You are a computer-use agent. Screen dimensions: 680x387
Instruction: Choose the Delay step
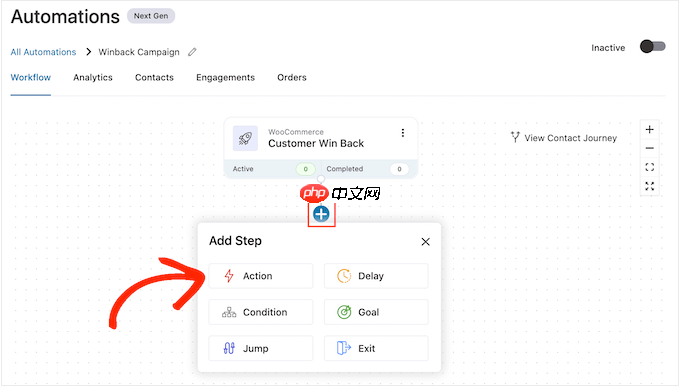click(x=376, y=276)
